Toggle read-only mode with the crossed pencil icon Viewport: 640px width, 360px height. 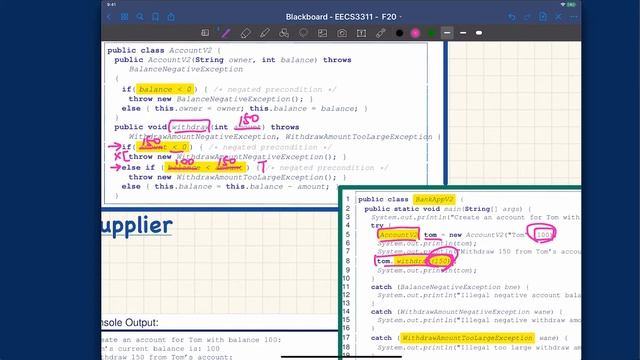click(x=558, y=17)
